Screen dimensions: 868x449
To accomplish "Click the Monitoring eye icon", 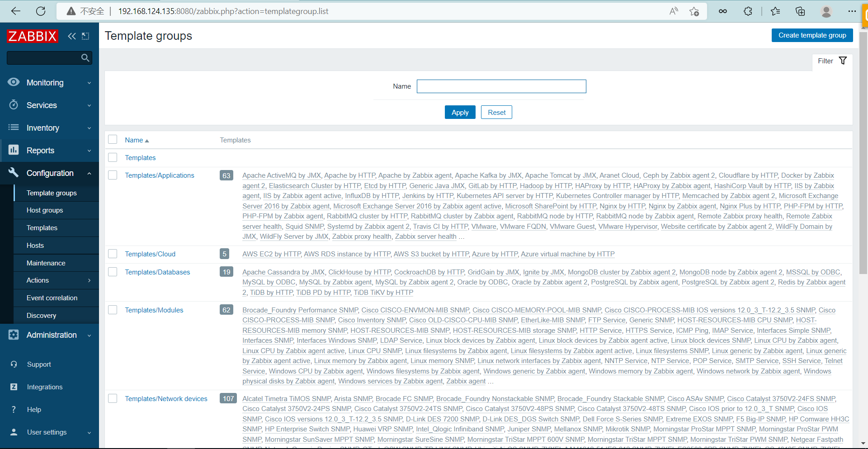I will pos(14,82).
